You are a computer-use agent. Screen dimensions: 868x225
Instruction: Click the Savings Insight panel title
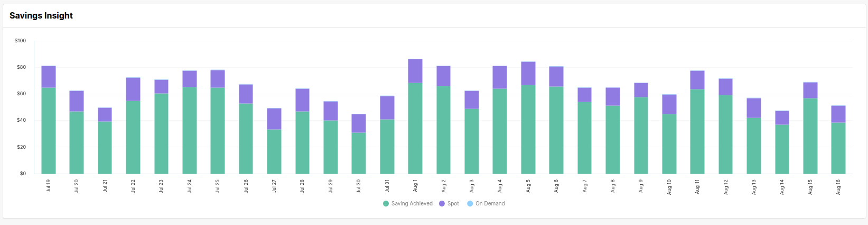[x=41, y=16]
